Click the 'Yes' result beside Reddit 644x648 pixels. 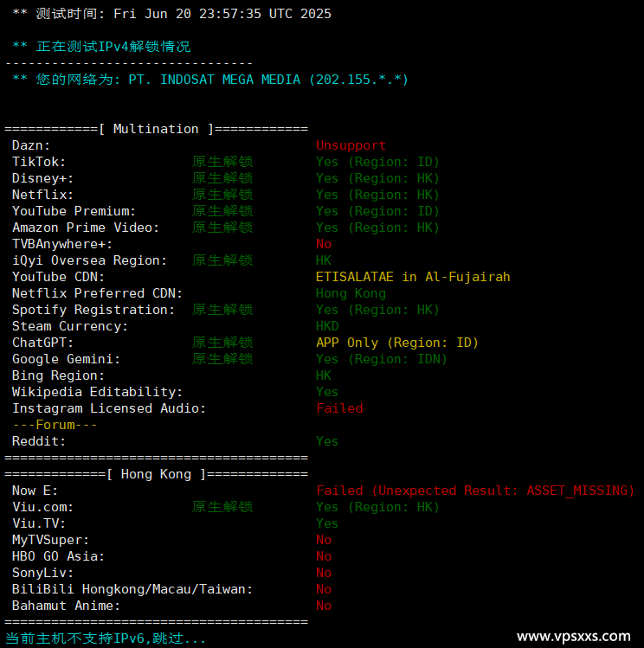327,441
